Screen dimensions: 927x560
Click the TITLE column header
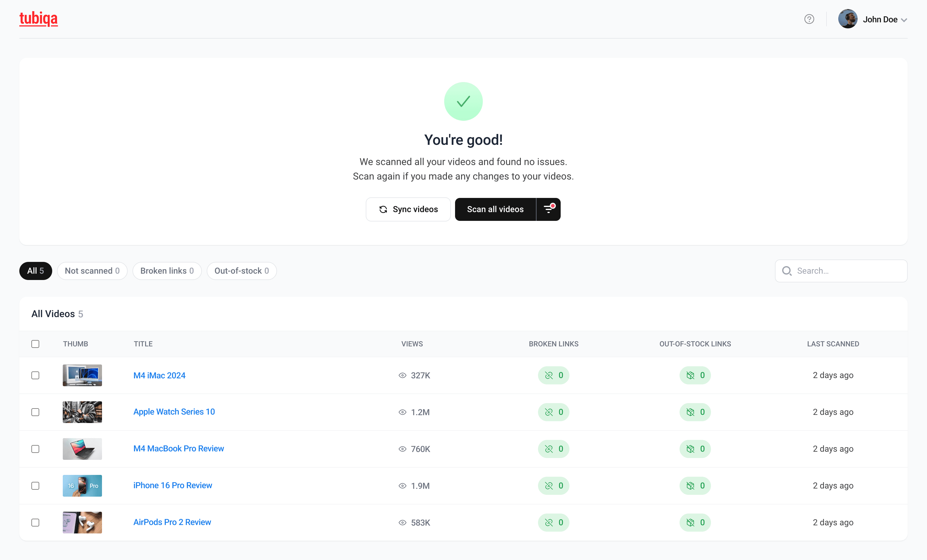[143, 344]
